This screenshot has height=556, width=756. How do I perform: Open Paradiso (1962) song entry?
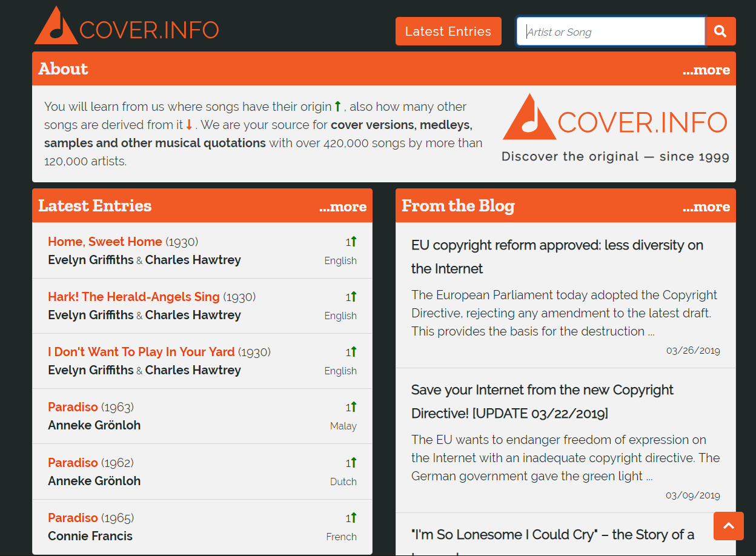click(73, 463)
